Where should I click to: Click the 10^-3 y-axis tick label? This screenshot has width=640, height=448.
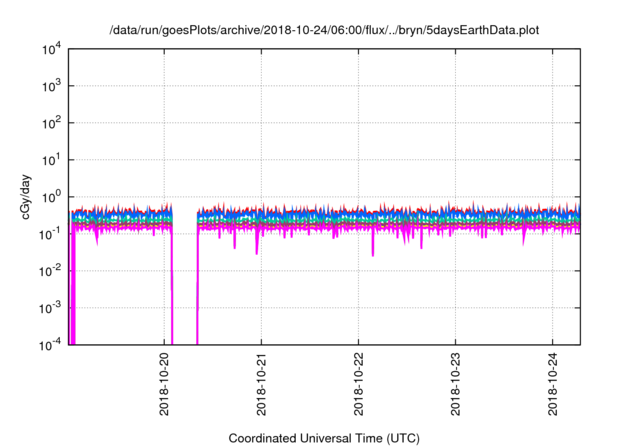[x=51, y=308]
